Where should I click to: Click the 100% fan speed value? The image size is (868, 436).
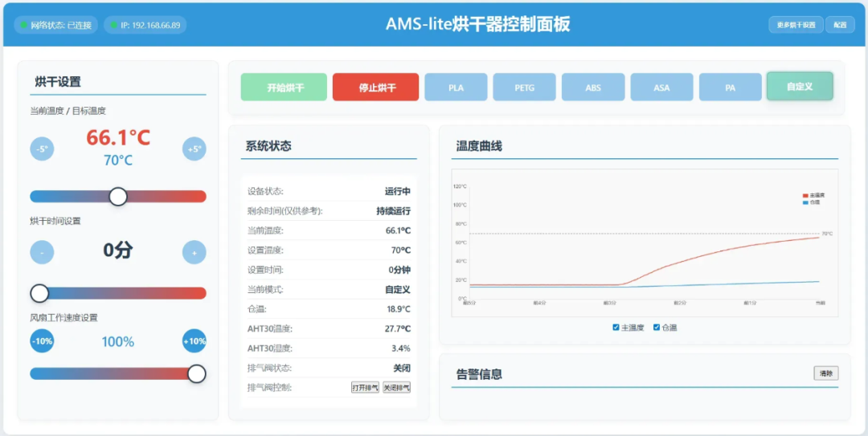point(118,342)
